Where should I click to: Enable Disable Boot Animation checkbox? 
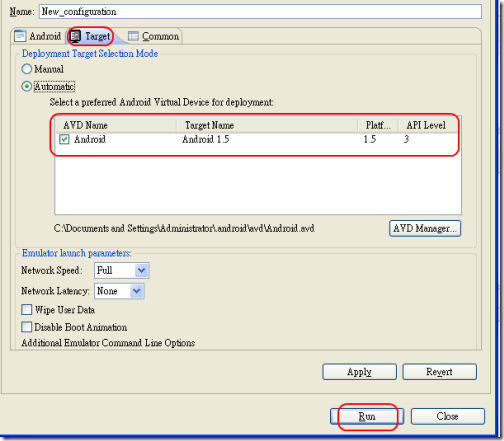pyautogui.click(x=27, y=327)
